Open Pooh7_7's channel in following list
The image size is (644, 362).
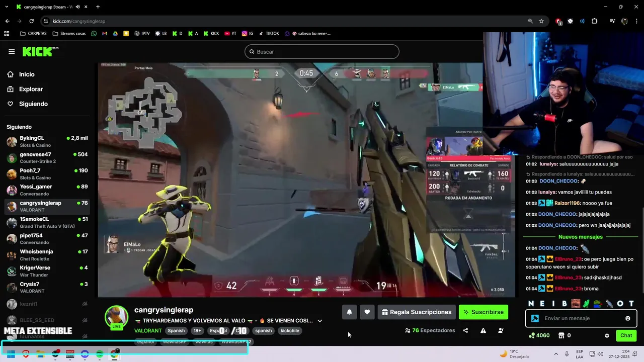point(47,174)
